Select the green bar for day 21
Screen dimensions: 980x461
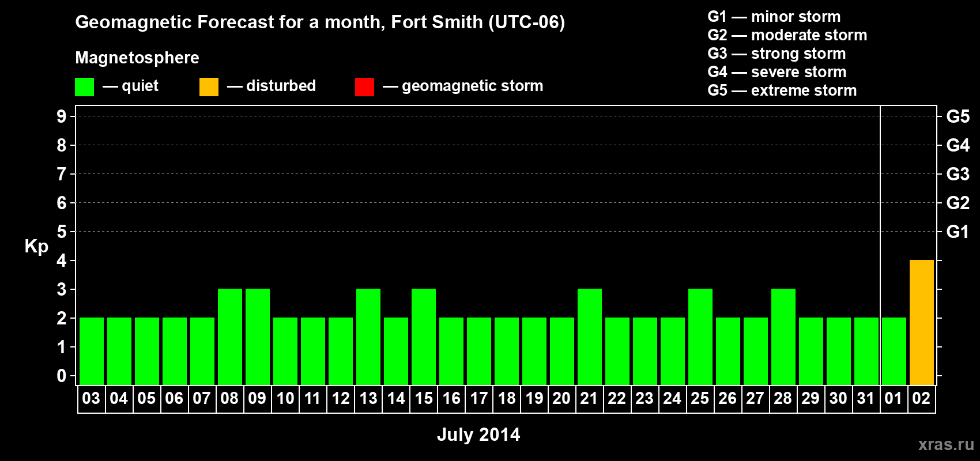click(589, 337)
